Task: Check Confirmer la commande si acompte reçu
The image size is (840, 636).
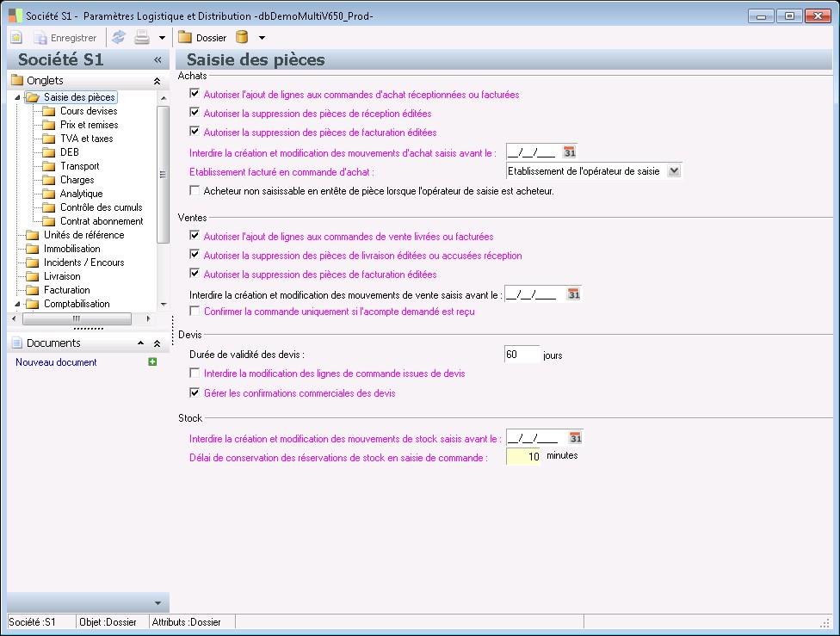Action: click(x=195, y=311)
